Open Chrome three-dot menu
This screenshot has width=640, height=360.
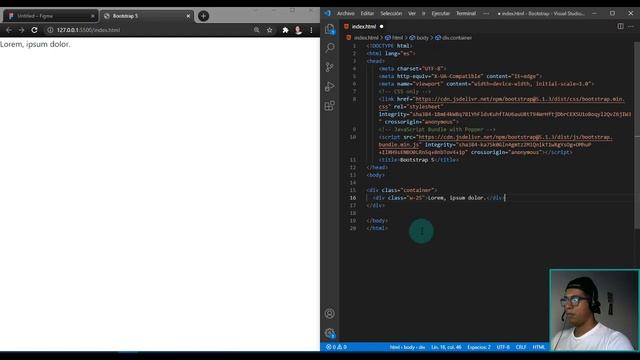(x=311, y=30)
